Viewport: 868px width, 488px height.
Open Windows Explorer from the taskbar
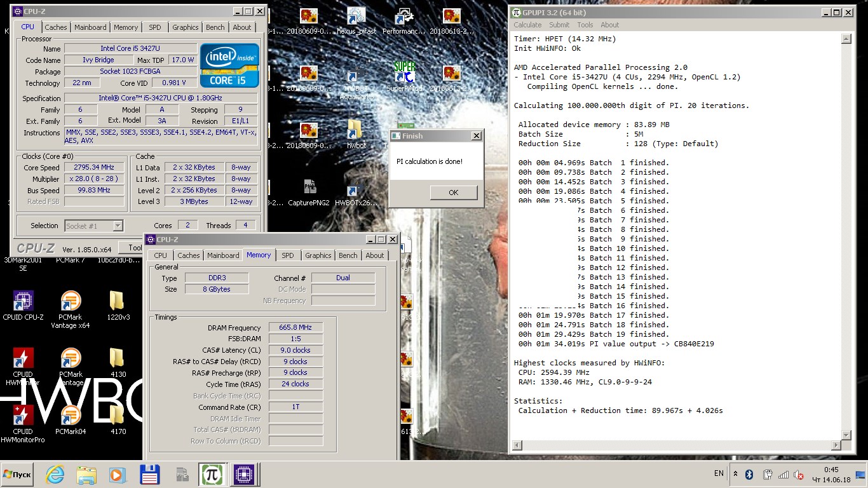tap(86, 475)
